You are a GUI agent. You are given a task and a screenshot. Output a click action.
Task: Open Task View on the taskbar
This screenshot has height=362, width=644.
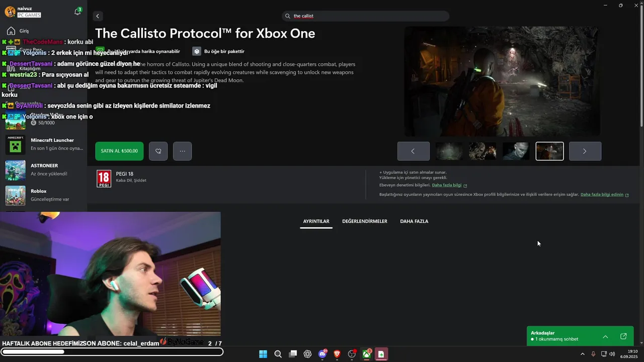tap(293, 354)
